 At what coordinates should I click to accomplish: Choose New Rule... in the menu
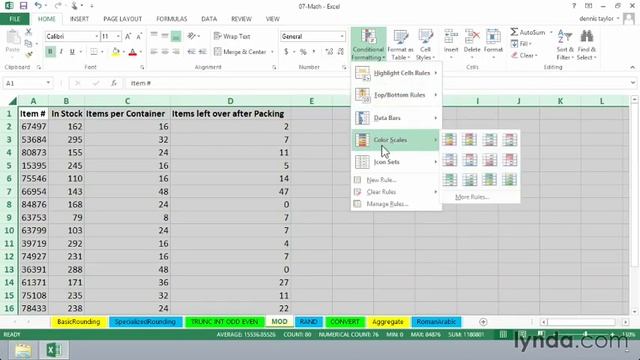click(396, 180)
